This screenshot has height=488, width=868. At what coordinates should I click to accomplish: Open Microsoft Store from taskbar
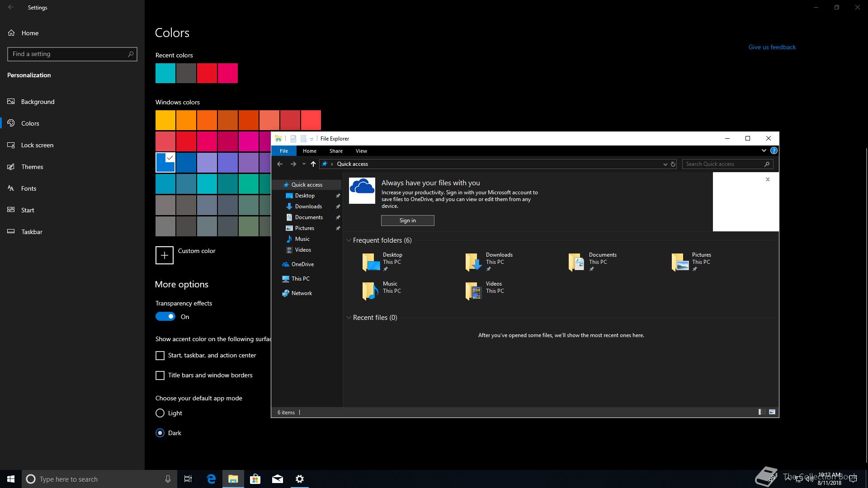click(x=255, y=479)
